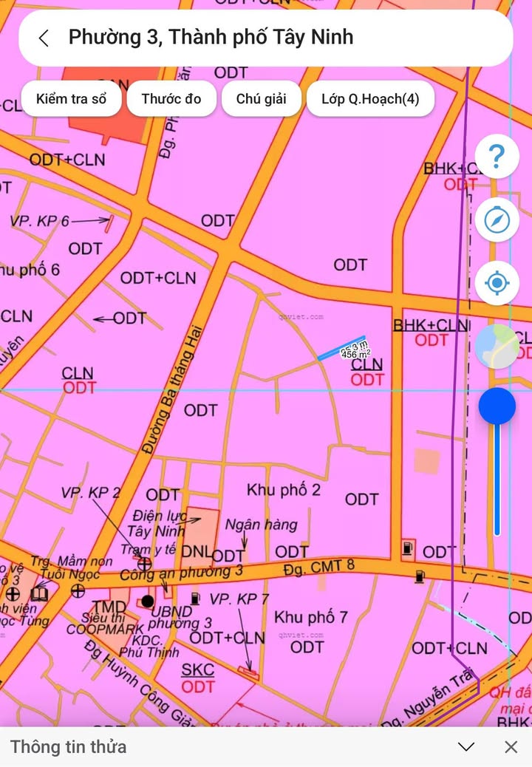532x767 pixels.
Task: Tap the Khu phố 7 label
Action: click(x=310, y=617)
